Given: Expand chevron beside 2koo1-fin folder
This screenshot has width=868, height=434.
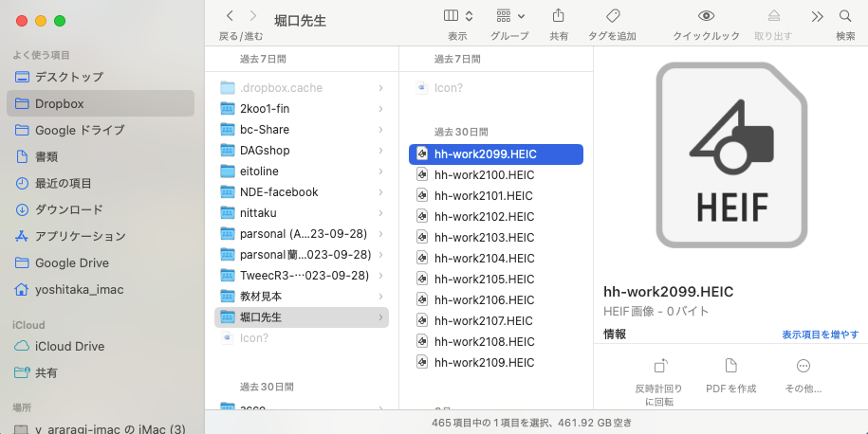Looking at the screenshot, I should click(380, 109).
